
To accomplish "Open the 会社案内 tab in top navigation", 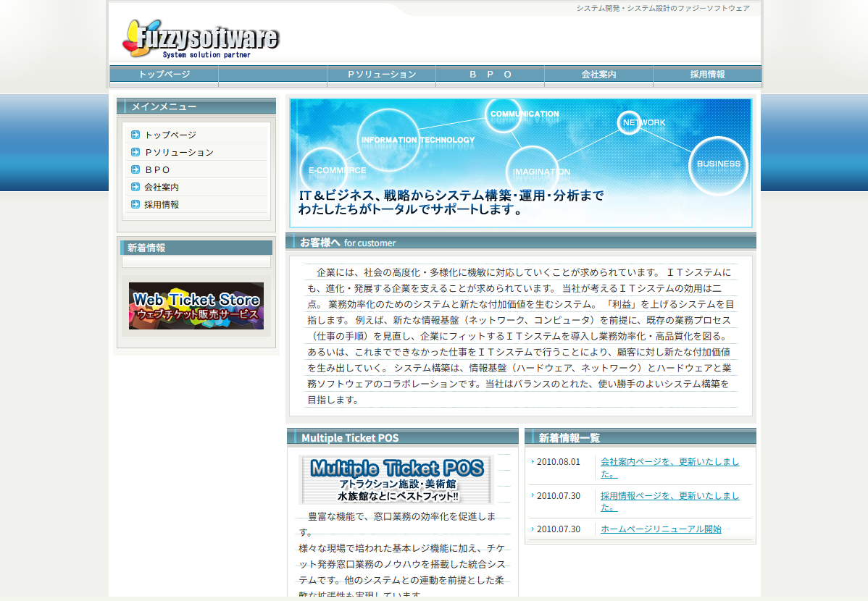I will point(598,75).
